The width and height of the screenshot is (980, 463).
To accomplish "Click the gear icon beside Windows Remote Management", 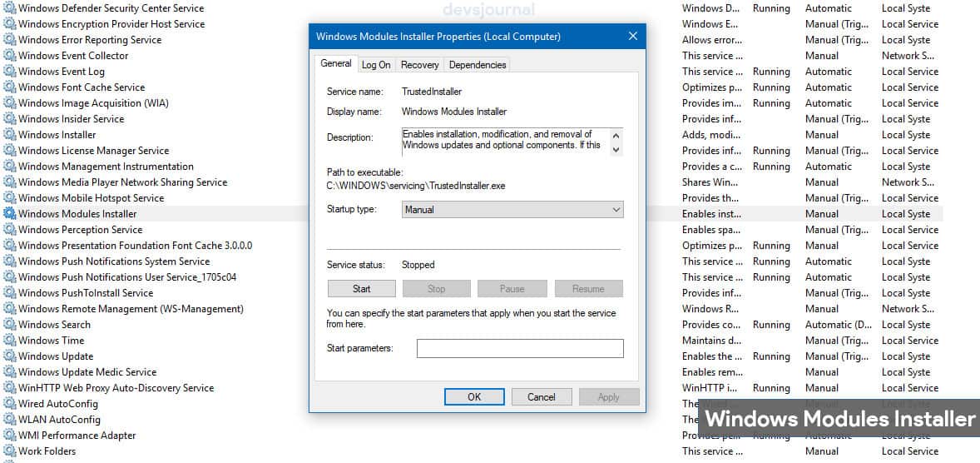I will click(x=9, y=309).
